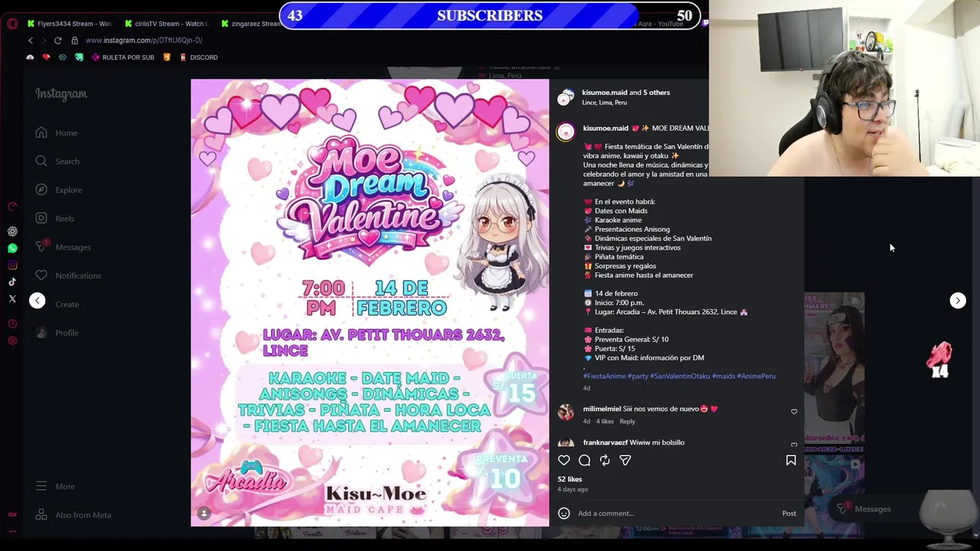Click the Moe Dream Valentine poster image
The width and height of the screenshot is (980, 551).
[370, 303]
